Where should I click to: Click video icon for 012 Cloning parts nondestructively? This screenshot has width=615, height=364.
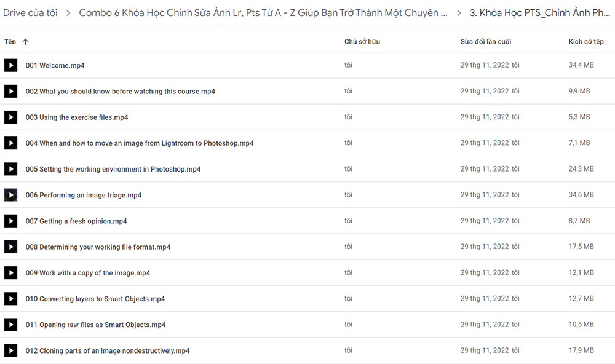(x=10, y=350)
